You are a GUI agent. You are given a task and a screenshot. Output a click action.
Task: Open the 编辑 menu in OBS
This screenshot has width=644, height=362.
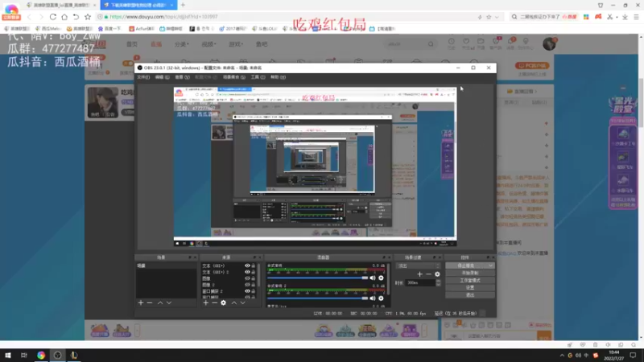pyautogui.click(x=163, y=77)
